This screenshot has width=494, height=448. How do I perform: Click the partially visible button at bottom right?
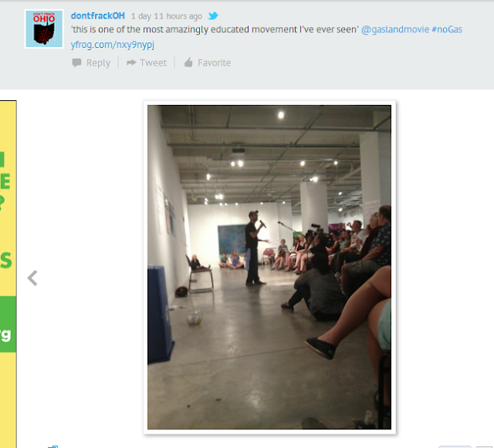pyautogui.click(x=455, y=446)
